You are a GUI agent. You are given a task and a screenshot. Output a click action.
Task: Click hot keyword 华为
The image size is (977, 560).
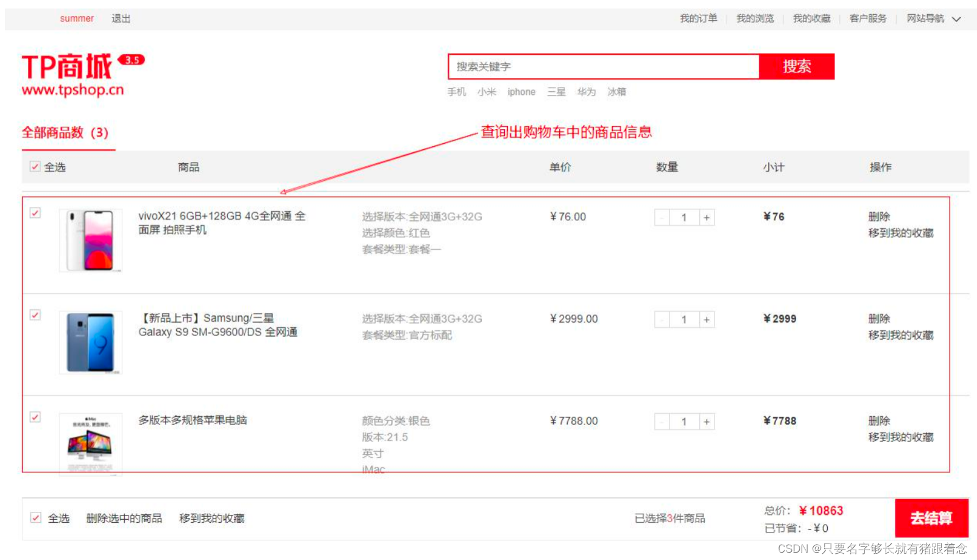point(587,92)
